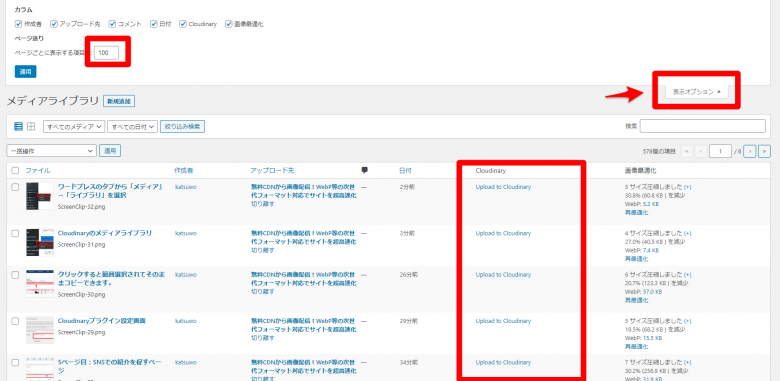Toggle the 画像最適化 column checkbox
Screen dimensions: 780x381
tap(229, 24)
